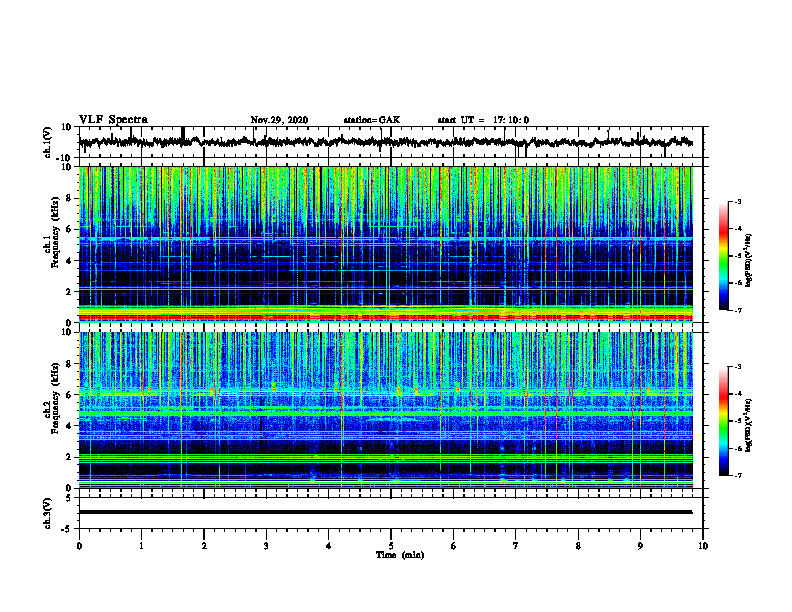Click the "ch.3(V)" axis label
This screenshot has width=792, height=612.
coord(48,513)
